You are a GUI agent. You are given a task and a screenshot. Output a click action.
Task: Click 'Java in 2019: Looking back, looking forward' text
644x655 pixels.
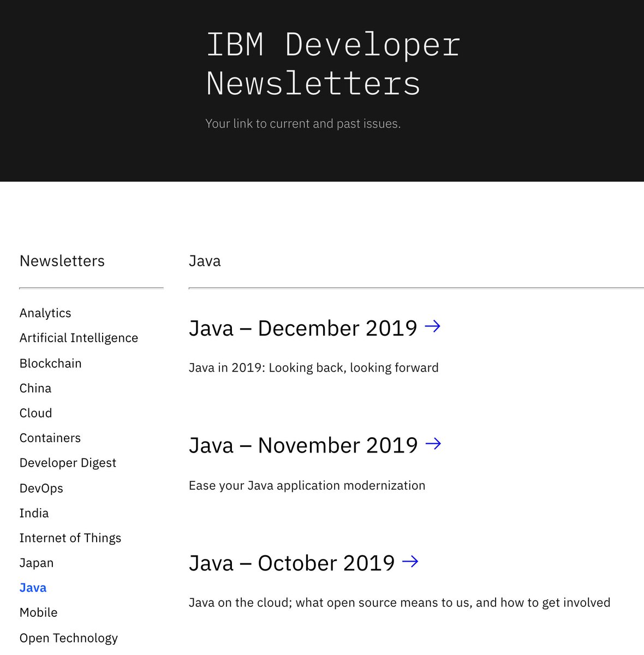pyautogui.click(x=314, y=368)
